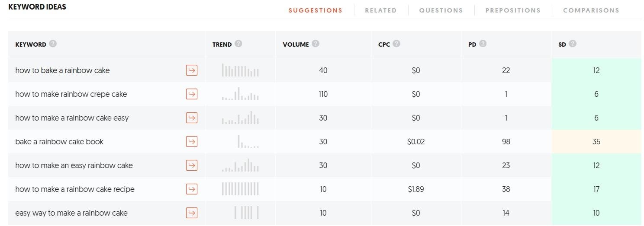The width and height of the screenshot is (644, 226).
Task: Click help icon next to TREND header
Action: pyautogui.click(x=238, y=44)
